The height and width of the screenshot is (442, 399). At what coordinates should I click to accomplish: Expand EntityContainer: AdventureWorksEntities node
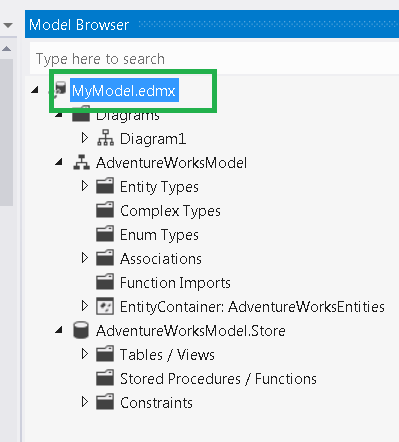click(x=85, y=306)
